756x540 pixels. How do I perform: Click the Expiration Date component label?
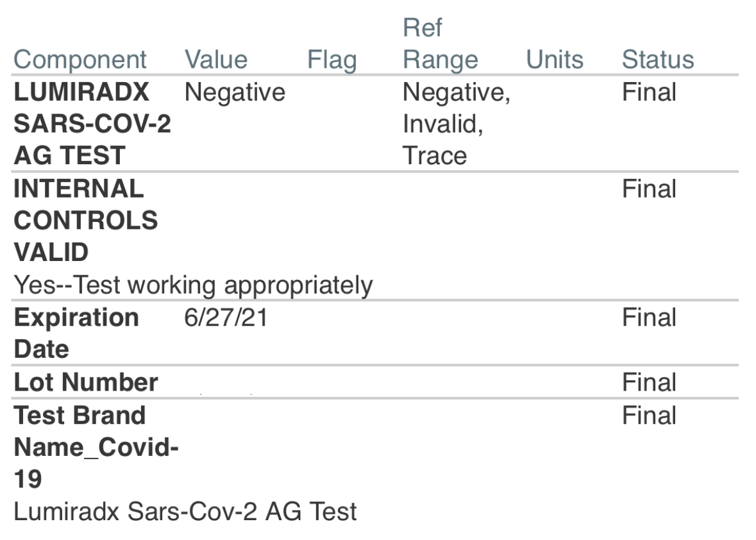click(76, 333)
